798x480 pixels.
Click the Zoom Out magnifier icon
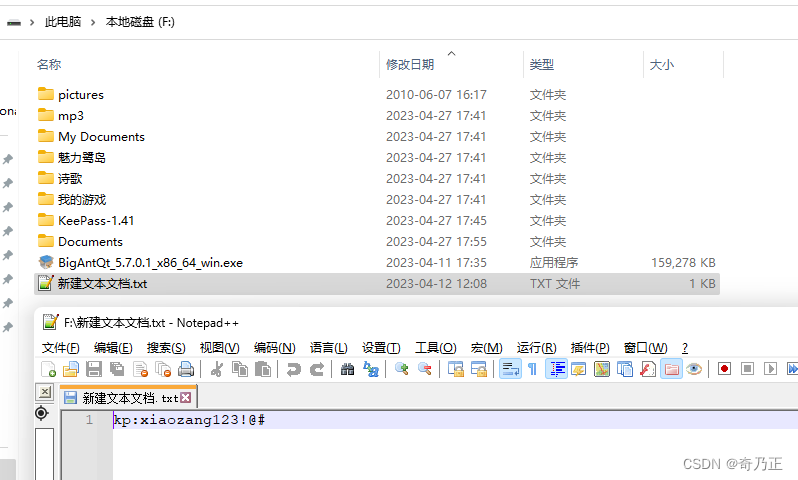tap(424, 369)
